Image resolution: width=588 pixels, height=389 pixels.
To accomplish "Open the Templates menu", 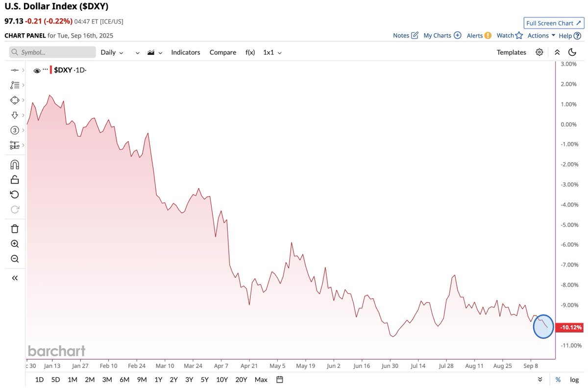I will pyautogui.click(x=512, y=52).
